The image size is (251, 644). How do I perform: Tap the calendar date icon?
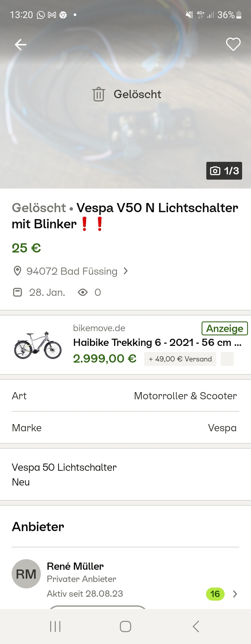coord(17,292)
